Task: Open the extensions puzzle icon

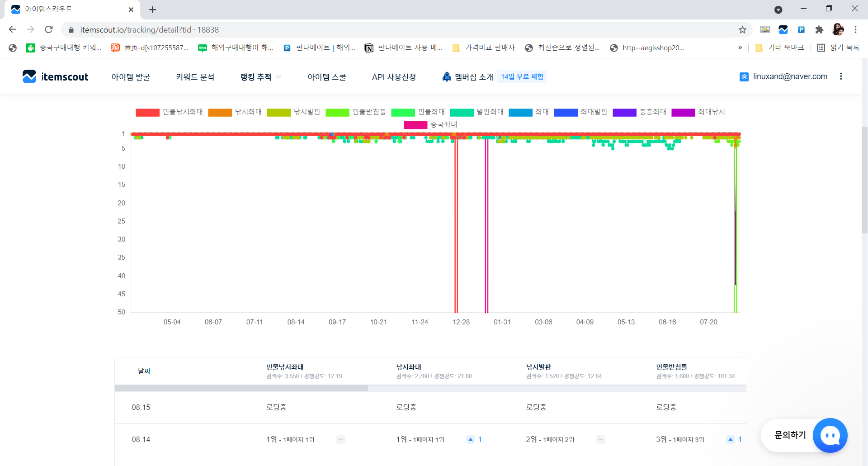Action: tap(819, 30)
